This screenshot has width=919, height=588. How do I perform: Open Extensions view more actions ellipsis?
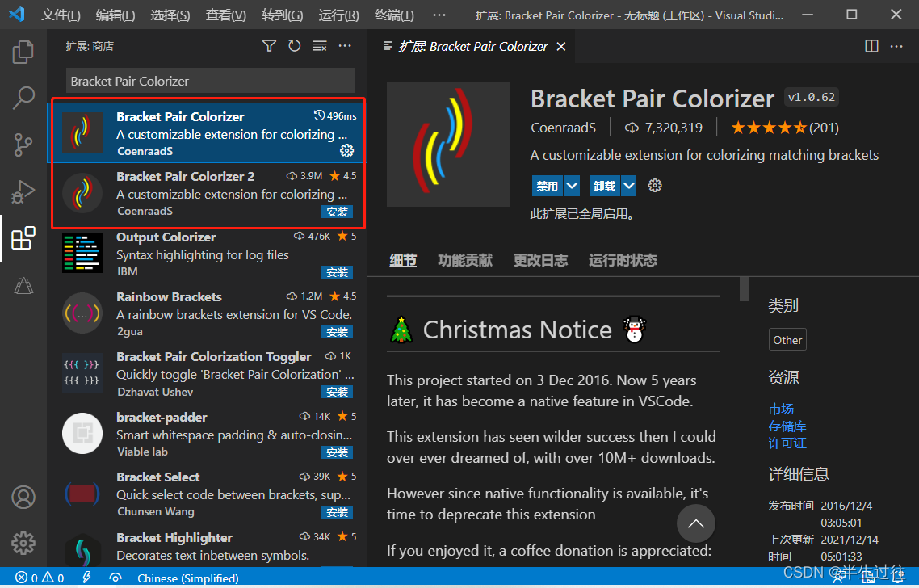click(x=345, y=46)
